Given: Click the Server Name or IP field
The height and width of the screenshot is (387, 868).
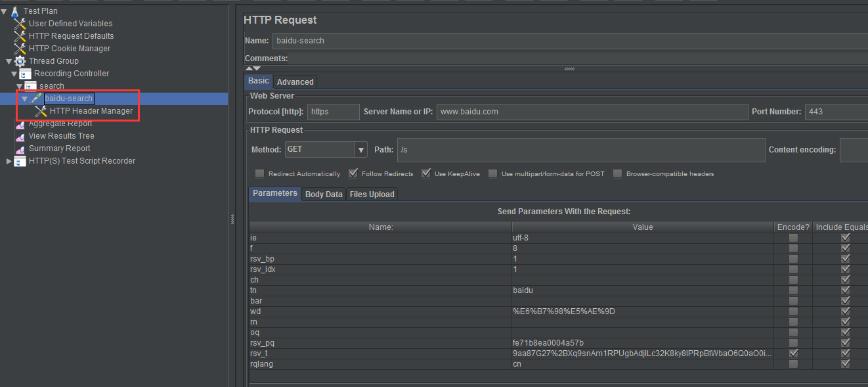Looking at the screenshot, I should (x=592, y=112).
